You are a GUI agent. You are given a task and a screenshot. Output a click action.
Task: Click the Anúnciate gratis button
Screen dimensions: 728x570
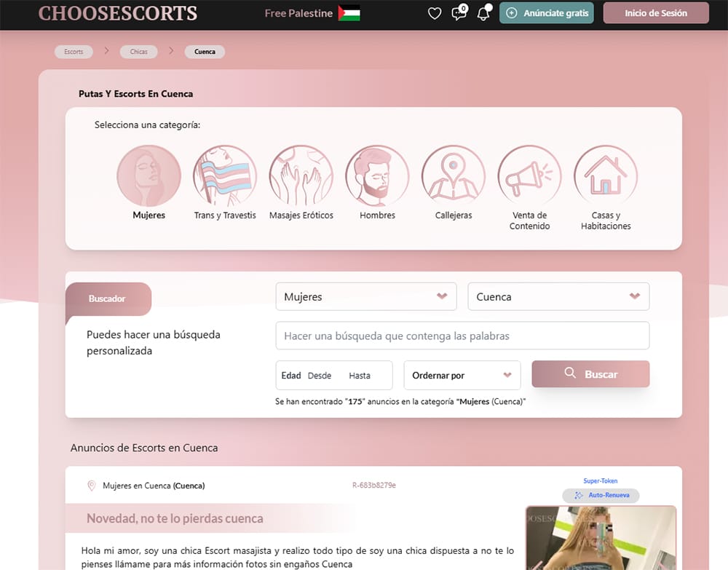(x=547, y=13)
